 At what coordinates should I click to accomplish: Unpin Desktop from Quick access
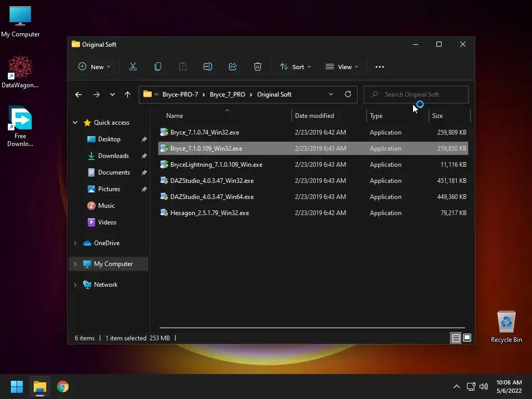(144, 139)
